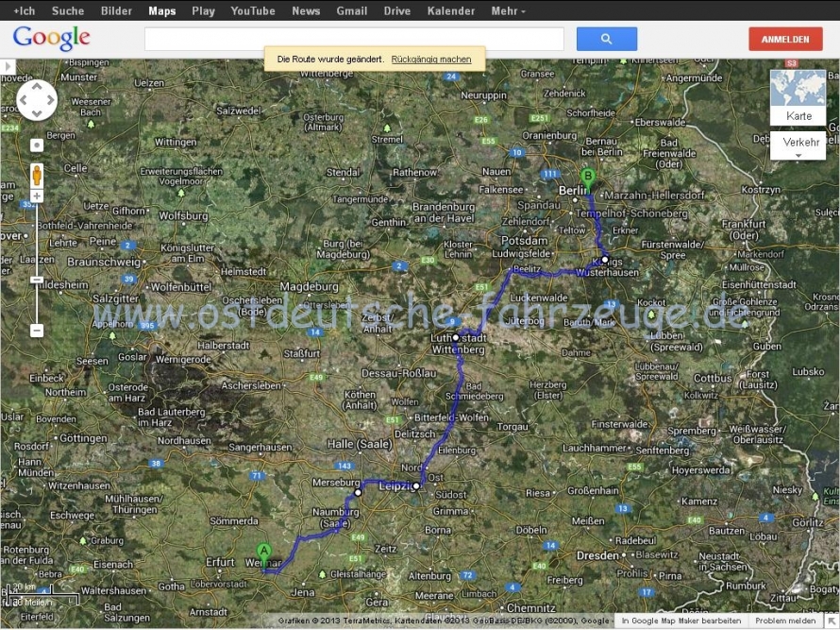
Task: Click the 111 shield near Berlin
Action: (550, 174)
